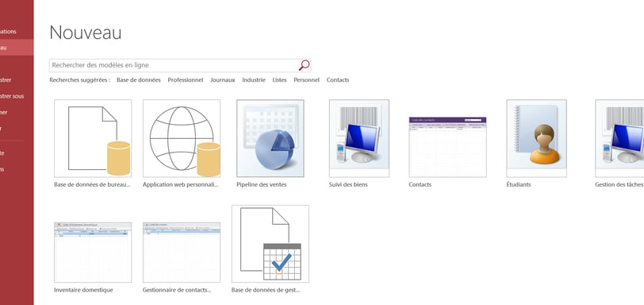The image size is (644, 305).
Task: Click suggested search Industrie
Action: point(254,80)
